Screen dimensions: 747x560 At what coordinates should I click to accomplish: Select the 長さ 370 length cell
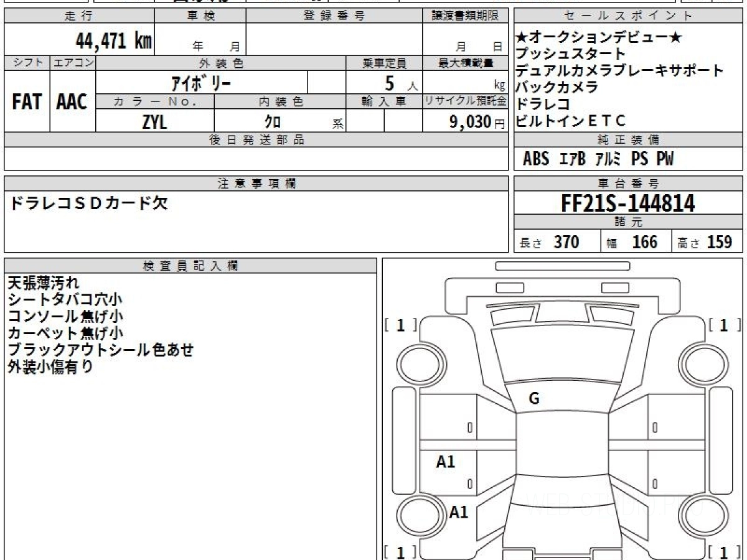pos(557,242)
